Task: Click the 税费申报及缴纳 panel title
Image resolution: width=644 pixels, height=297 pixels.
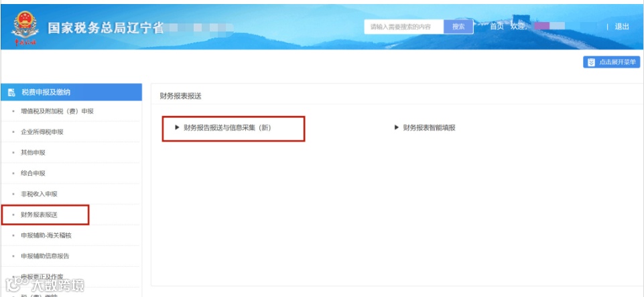Action: 46,93
